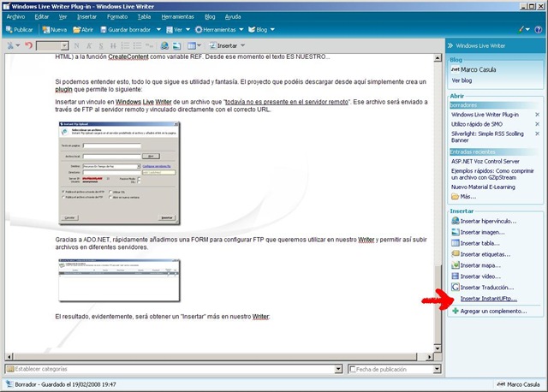Click Insertar hipervínculo in sidebar
The height and width of the screenshot is (392, 548).
[484, 221]
